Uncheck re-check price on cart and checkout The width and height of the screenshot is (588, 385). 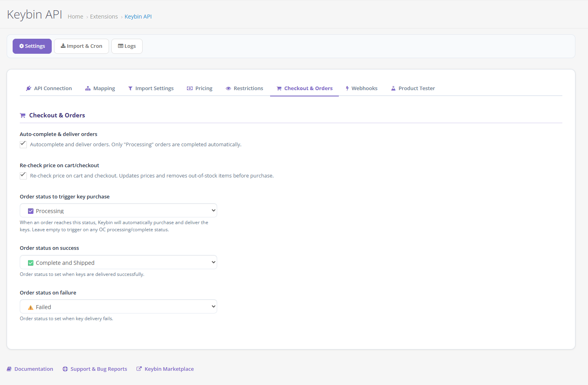coord(23,176)
